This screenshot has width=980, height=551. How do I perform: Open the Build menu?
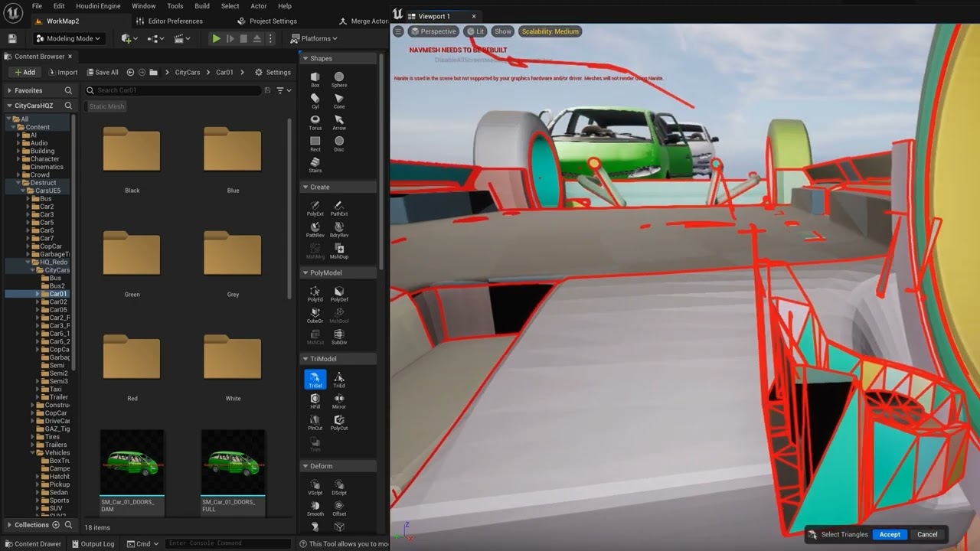[202, 6]
